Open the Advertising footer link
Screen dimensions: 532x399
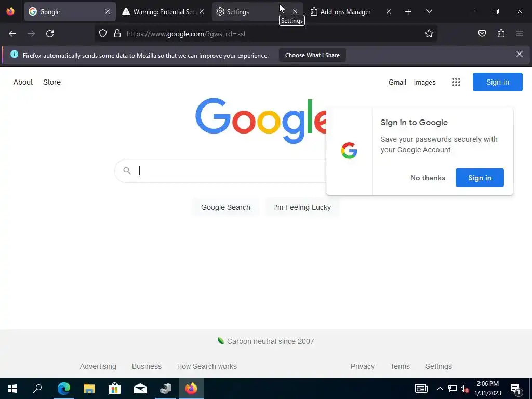pos(98,366)
